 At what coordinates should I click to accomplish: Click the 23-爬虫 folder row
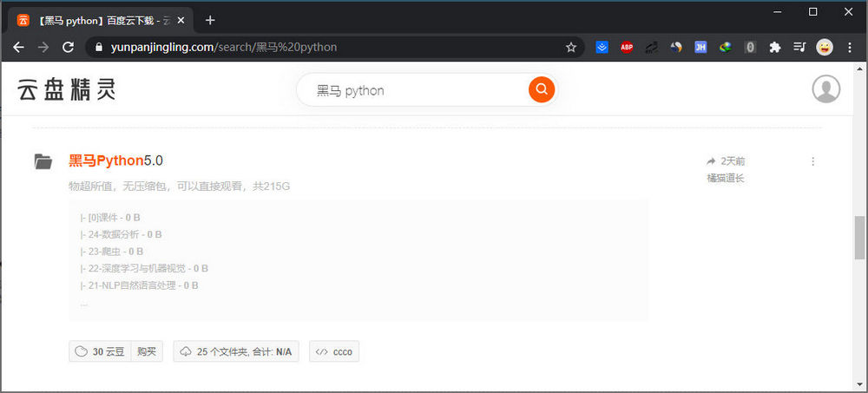point(112,252)
